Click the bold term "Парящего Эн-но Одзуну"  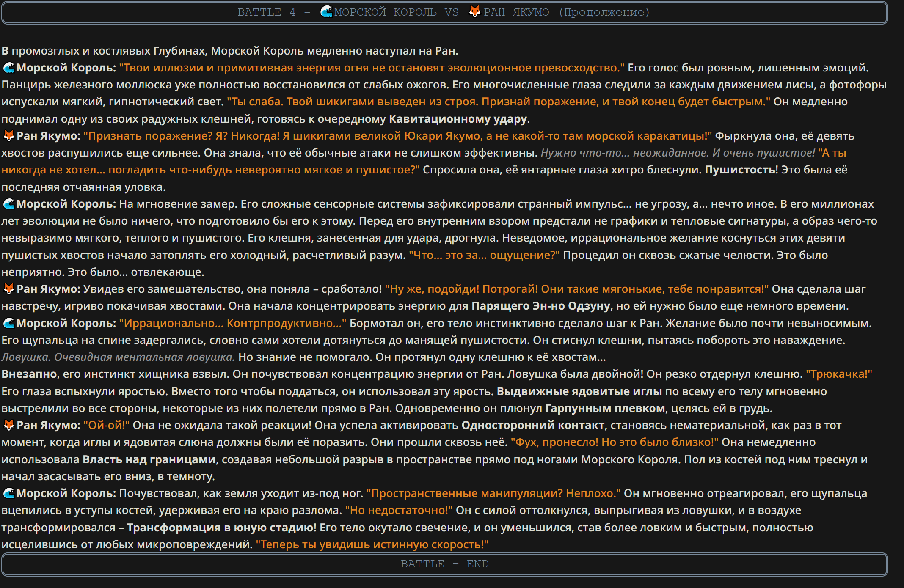[541, 306]
